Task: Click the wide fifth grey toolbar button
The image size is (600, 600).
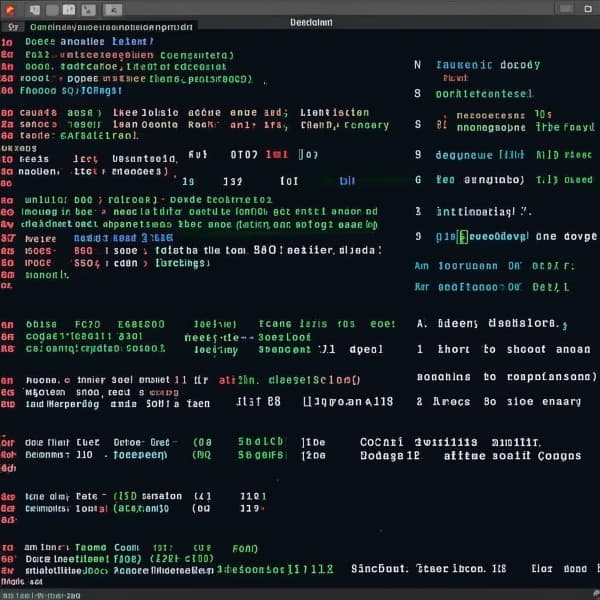Action: [113, 10]
